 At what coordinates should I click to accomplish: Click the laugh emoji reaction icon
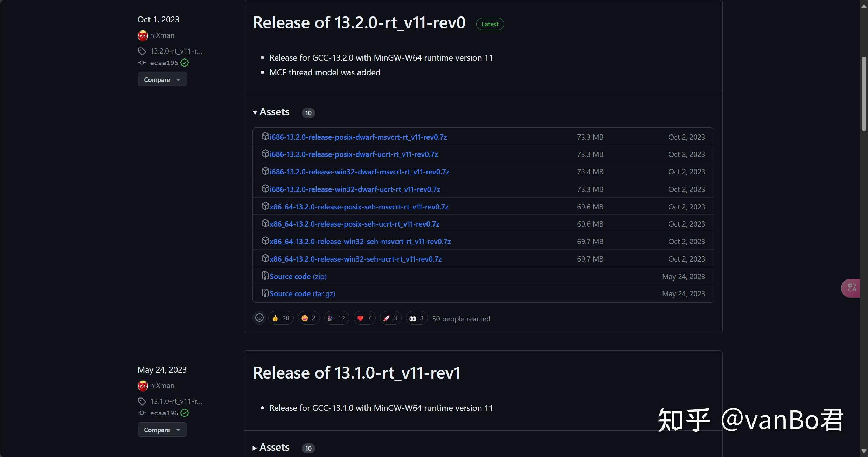click(x=305, y=318)
